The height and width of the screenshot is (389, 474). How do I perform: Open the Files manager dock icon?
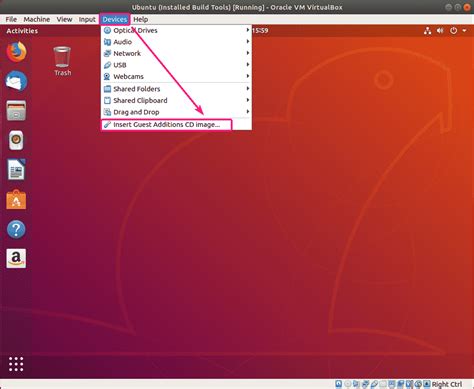point(16,110)
